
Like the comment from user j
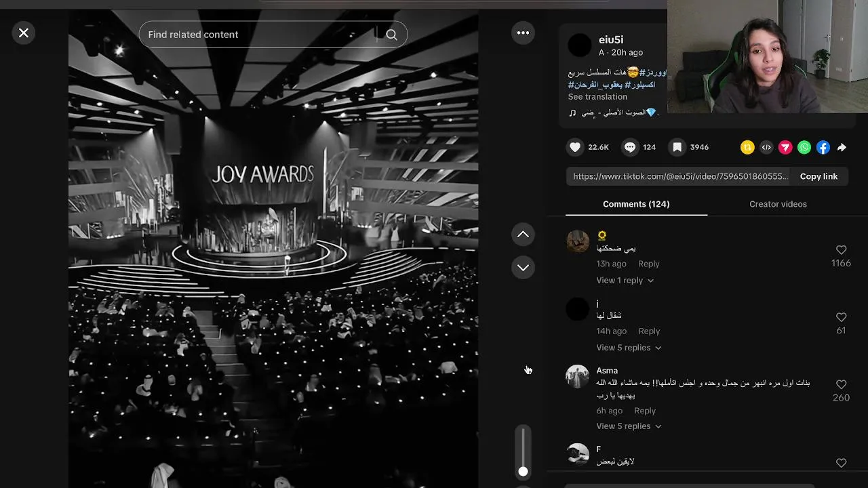pyautogui.click(x=841, y=317)
